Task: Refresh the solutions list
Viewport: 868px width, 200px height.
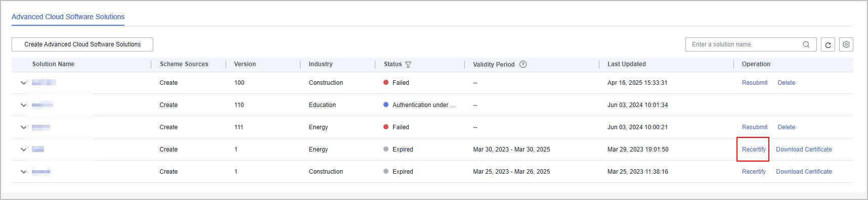Action: pos(828,44)
